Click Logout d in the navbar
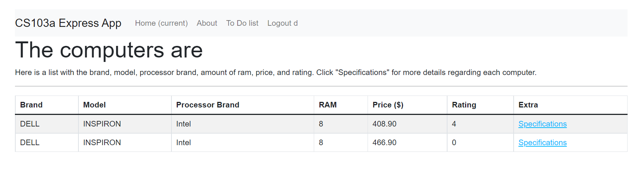This screenshot has height=175, width=644. coord(282,23)
